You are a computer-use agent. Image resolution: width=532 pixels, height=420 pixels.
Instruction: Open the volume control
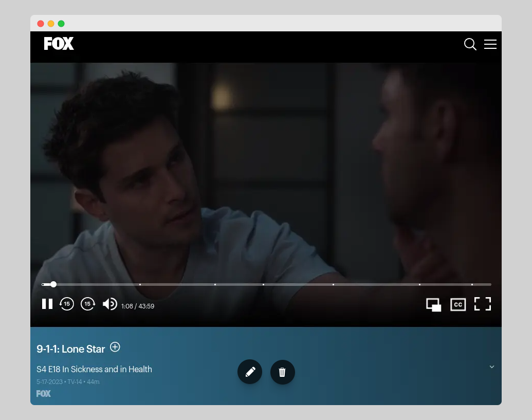pos(109,304)
